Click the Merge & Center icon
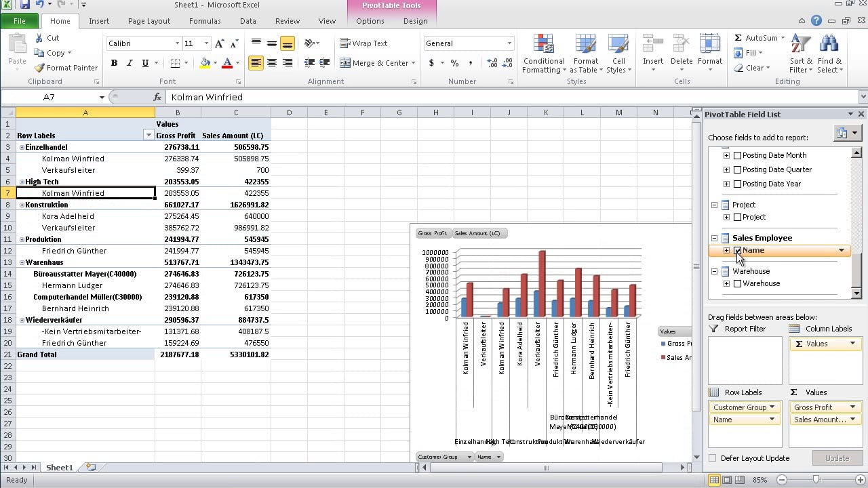 [345, 63]
